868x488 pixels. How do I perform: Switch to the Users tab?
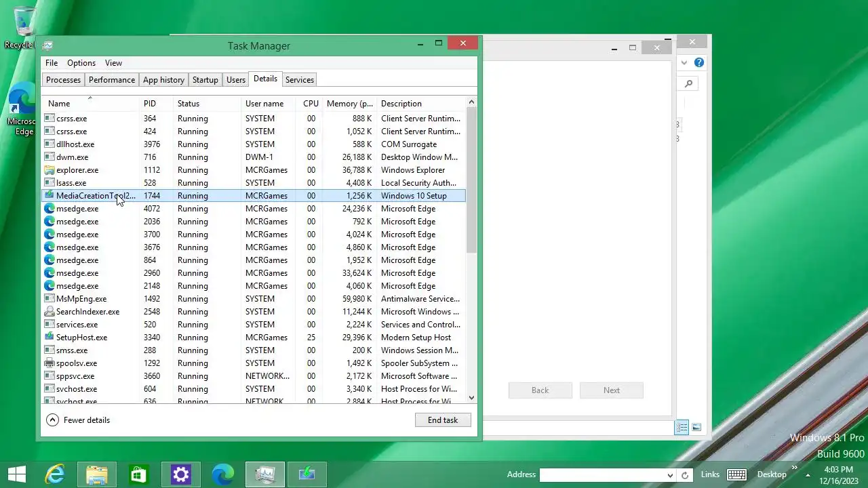click(x=236, y=80)
